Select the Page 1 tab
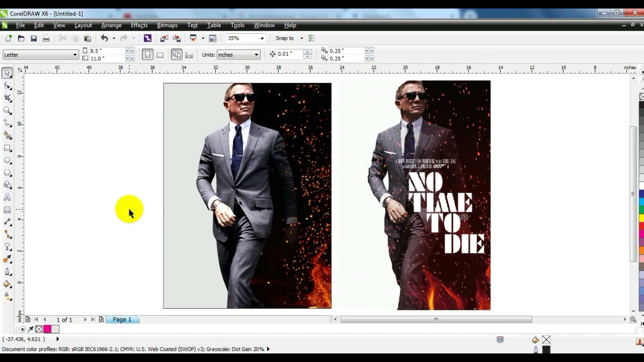The height and width of the screenshot is (362, 644). tap(122, 320)
